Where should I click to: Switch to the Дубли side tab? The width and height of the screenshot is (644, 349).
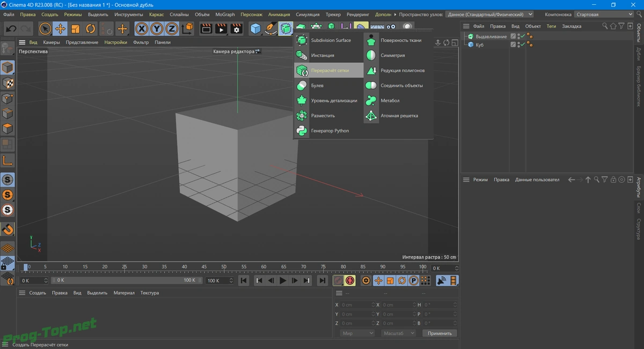point(639,54)
